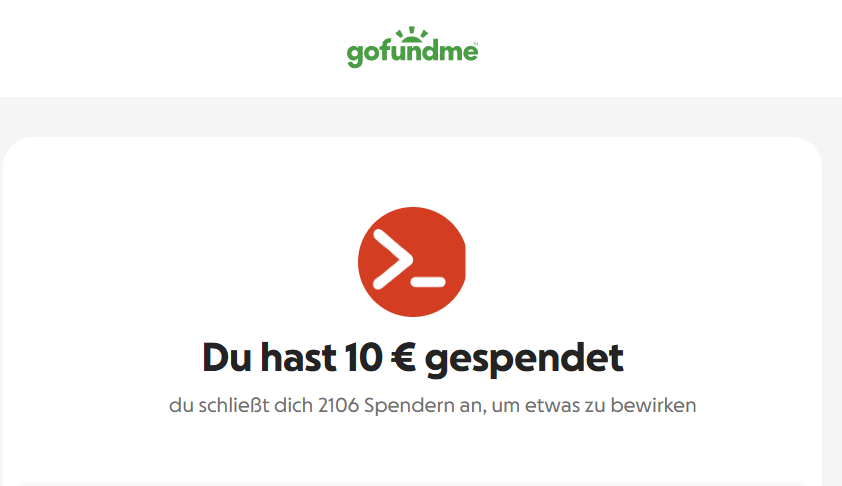Click the letter g of the gofundme logo
Image resolution: width=842 pixels, height=486 pixels.
tap(354, 56)
